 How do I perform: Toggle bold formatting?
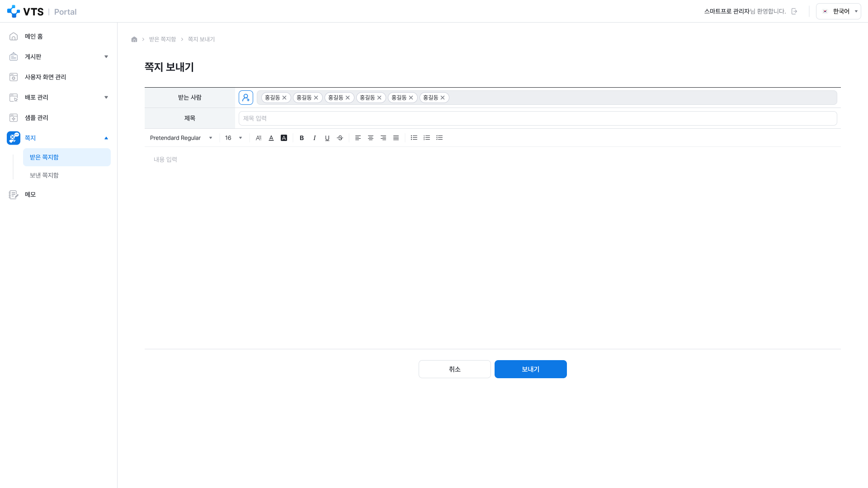click(x=302, y=138)
